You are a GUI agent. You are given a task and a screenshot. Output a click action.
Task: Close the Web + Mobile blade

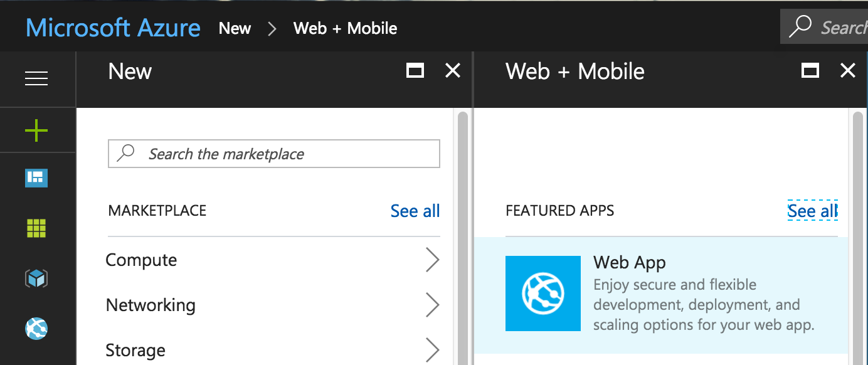[848, 70]
